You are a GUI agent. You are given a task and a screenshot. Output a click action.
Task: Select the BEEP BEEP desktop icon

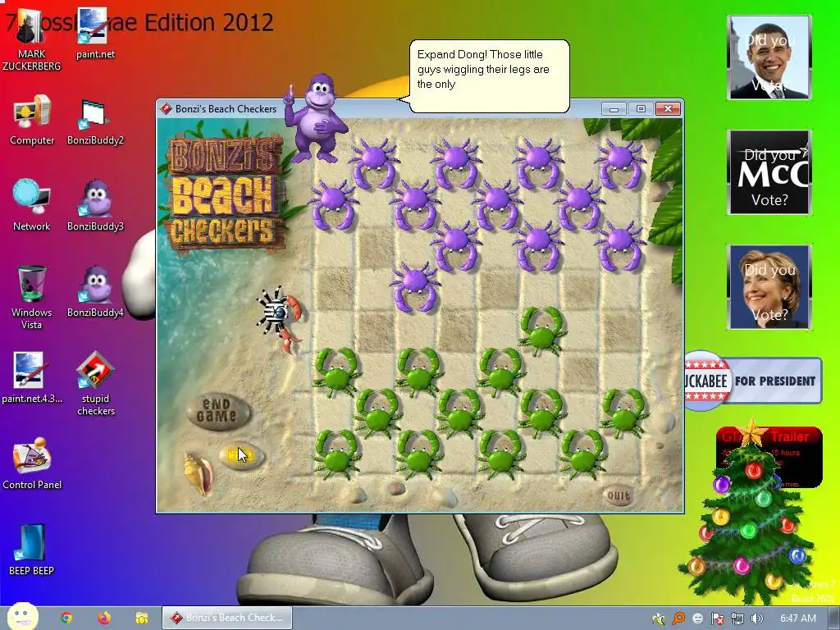pos(32,550)
